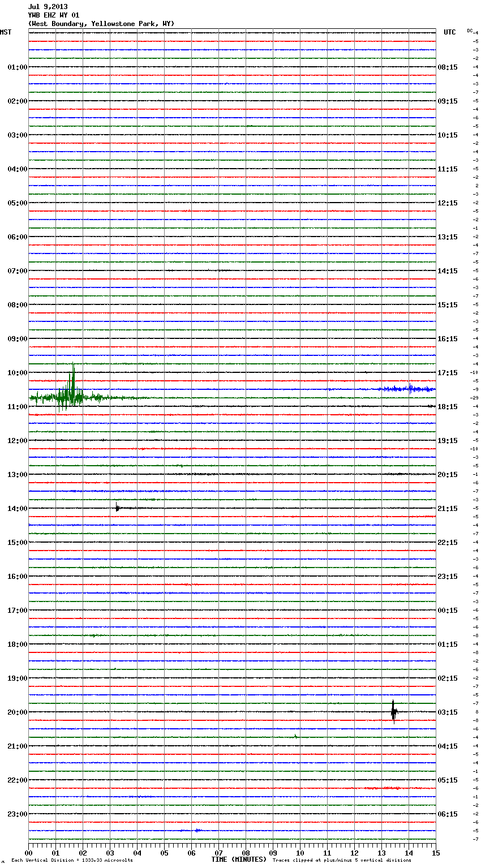Click the '10' minute tick label
This screenshot has height=868, width=481.
[x=300, y=853]
